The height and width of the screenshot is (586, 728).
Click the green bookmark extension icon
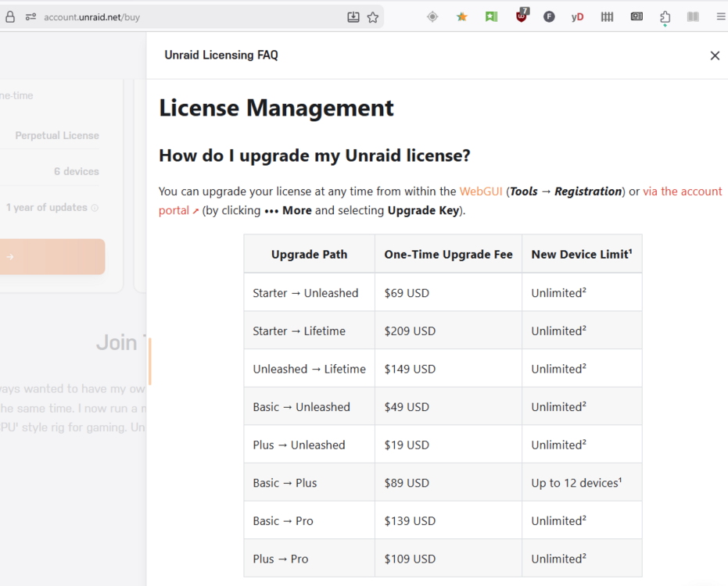tap(491, 17)
